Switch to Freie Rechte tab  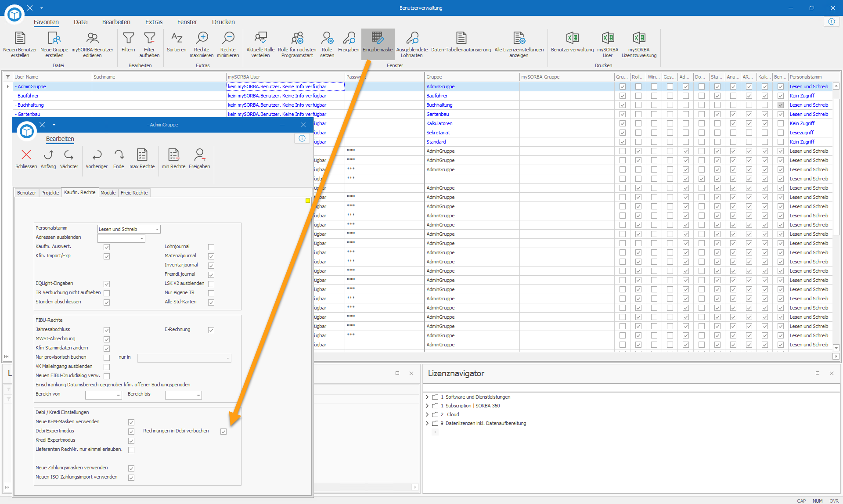coord(134,193)
